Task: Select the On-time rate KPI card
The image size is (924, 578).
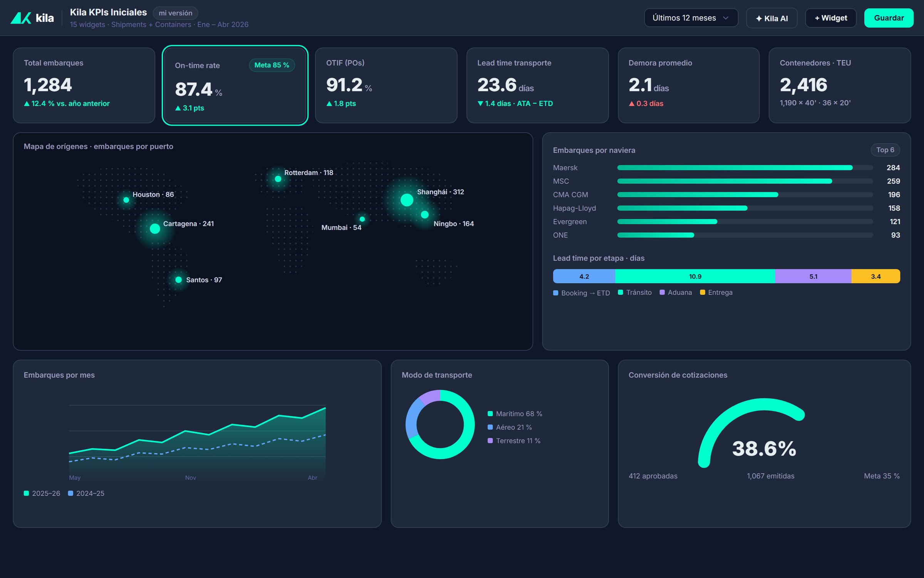Action: coord(235,85)
